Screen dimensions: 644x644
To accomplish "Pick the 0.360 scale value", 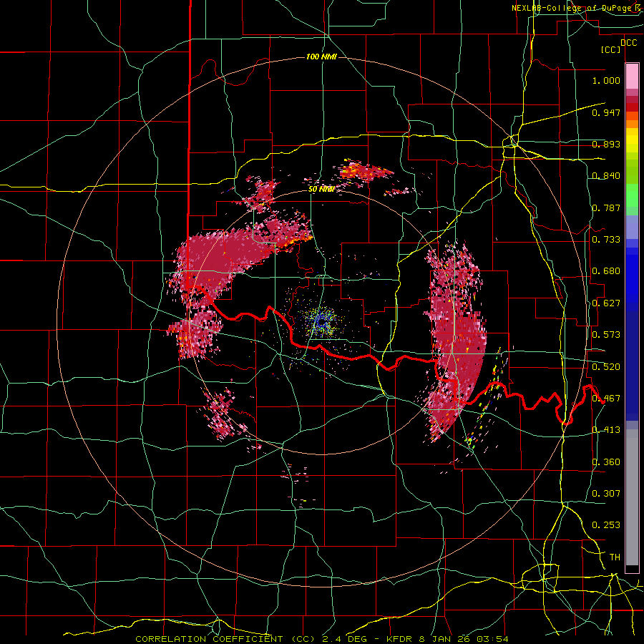I will pos(606,462).
